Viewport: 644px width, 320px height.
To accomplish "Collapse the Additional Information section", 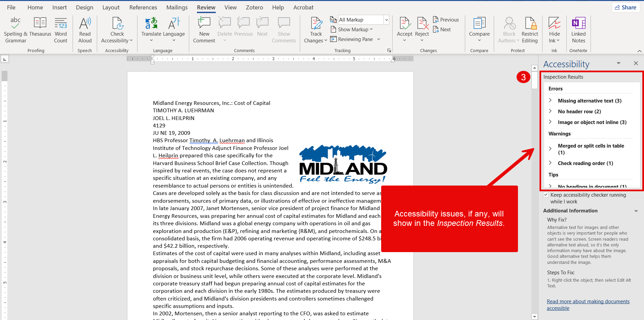I will click(x=636, y=211).
